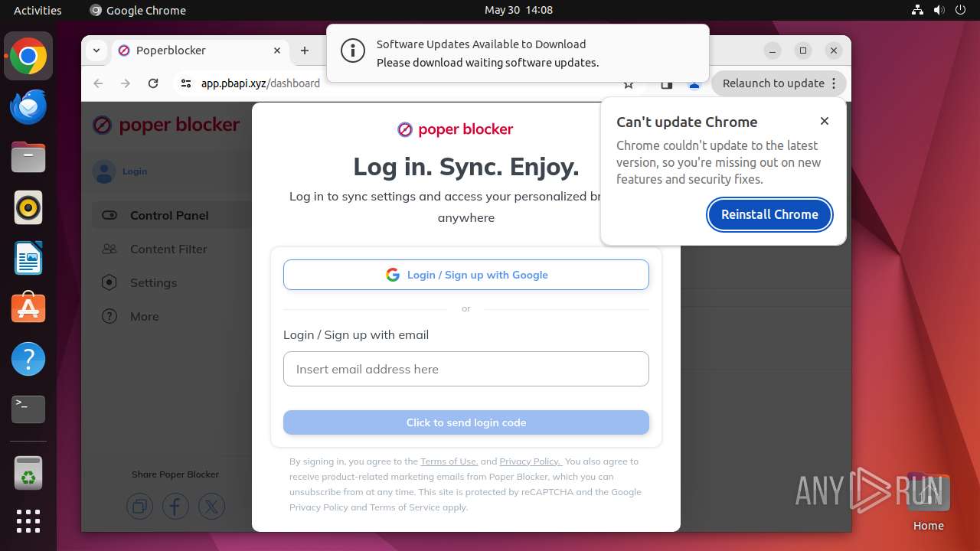Screen dimensions: 980x551
Task: Click the Login link in sidebar
Action: (x=135, y=171)
